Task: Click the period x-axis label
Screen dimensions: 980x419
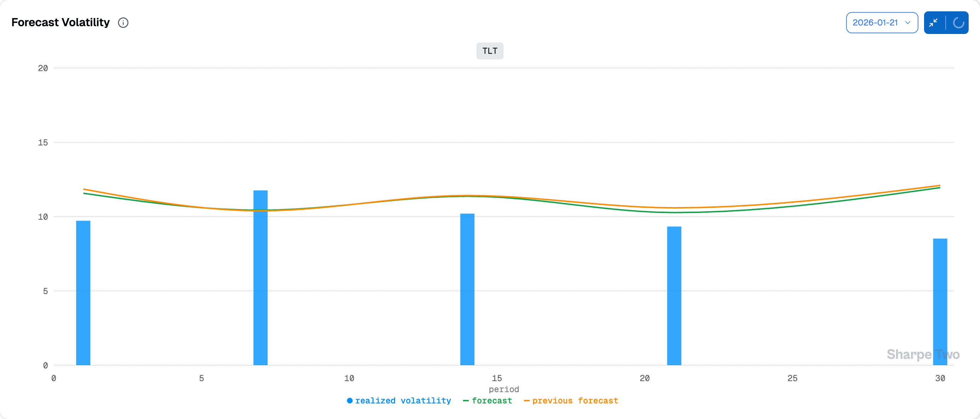Action: 504,389
